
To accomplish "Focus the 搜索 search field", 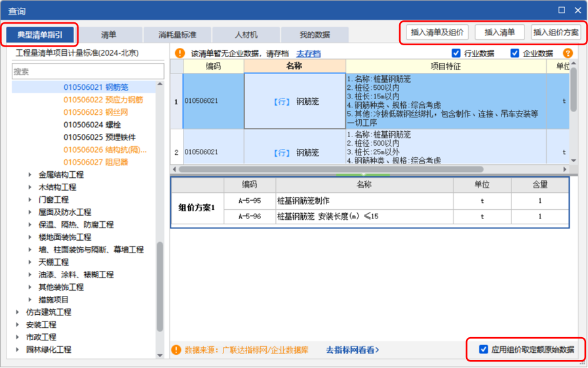I will [88, 72].
